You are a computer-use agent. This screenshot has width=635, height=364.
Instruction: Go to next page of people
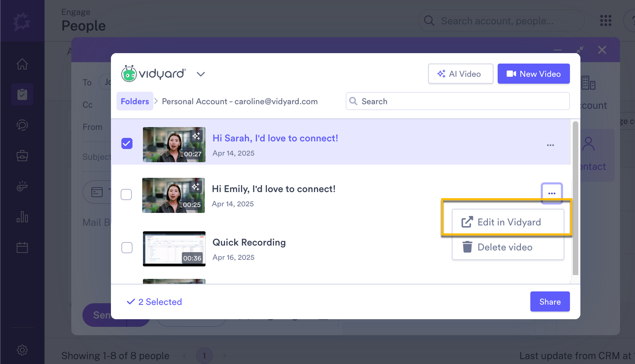[224, 356]
